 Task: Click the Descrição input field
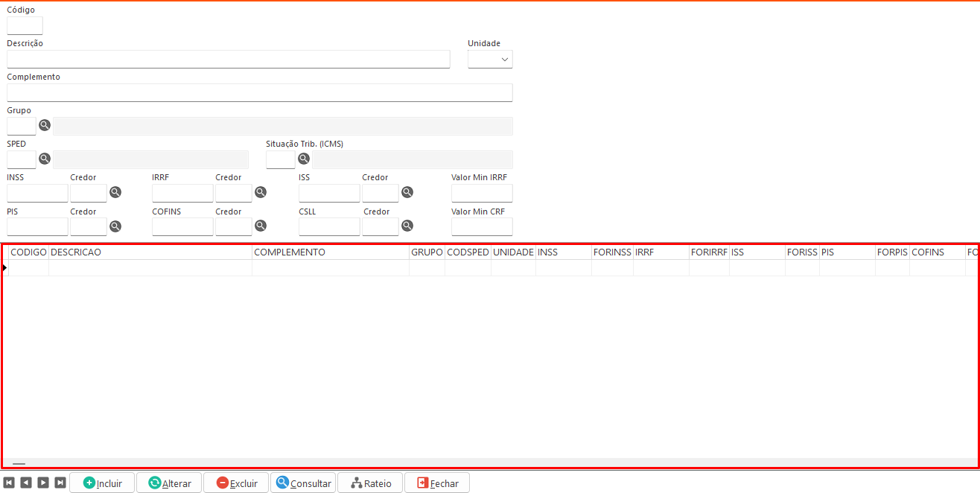(x=229, y=60)
